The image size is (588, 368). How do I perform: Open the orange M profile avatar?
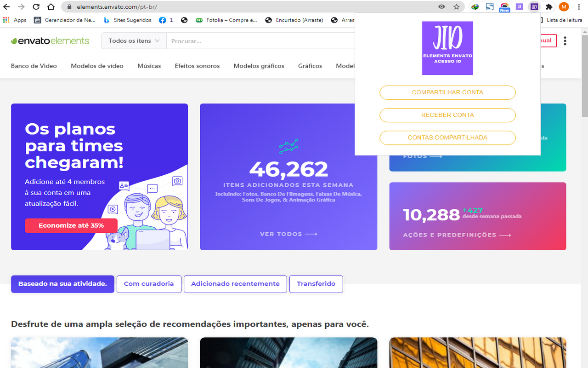coord(564,7)
